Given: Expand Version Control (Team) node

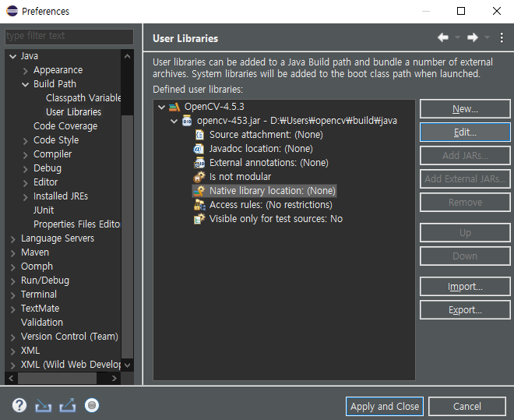Looking at the screenshot, I should [x=12, y=337].
